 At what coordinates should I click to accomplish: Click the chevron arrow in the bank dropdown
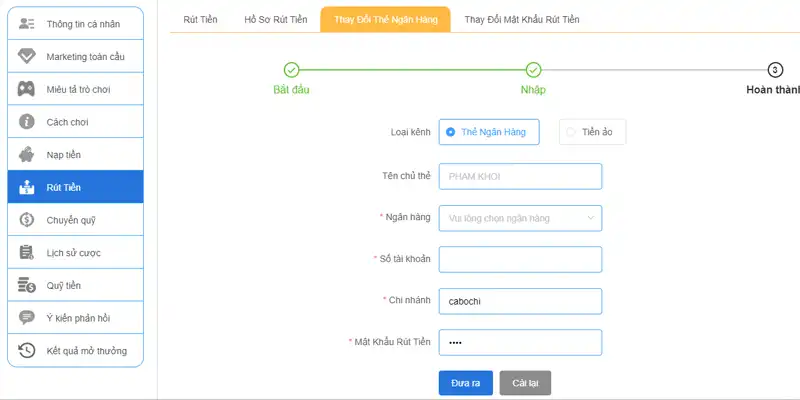pyautogui.click(x=590, y=217)
